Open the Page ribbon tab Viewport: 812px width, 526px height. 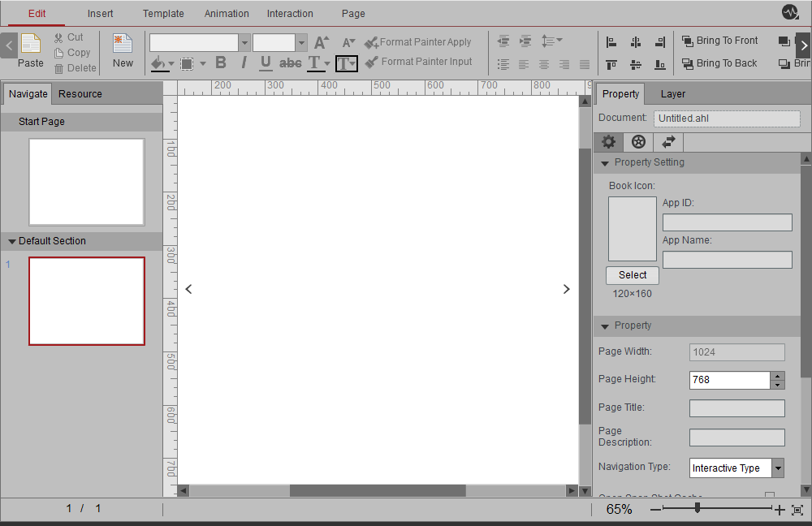coord(353,14)
